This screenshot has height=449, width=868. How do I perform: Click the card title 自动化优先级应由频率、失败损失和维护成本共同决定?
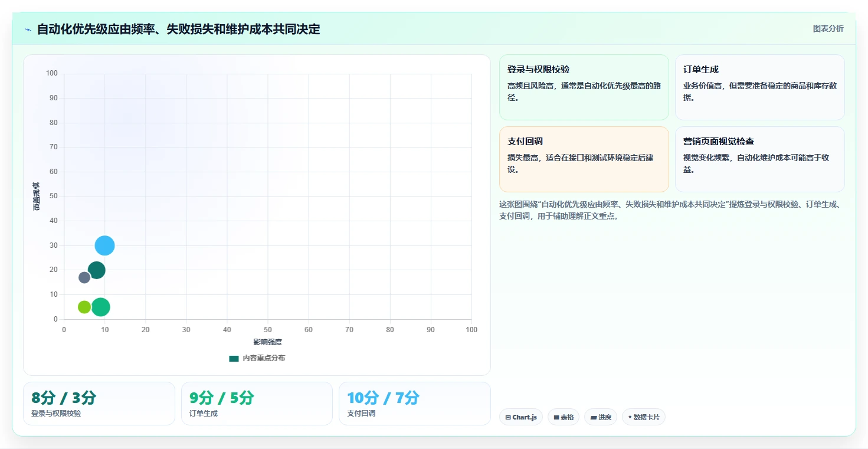coord(178,29)
